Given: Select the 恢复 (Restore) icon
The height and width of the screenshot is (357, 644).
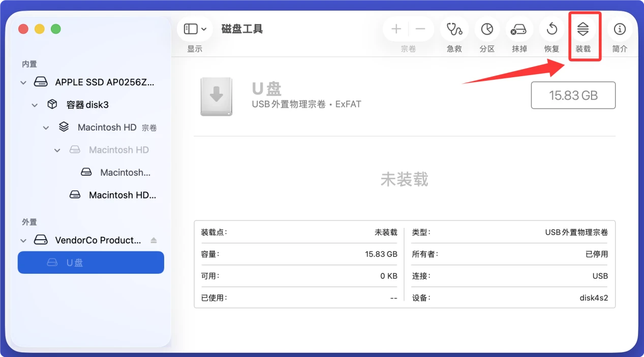Looking at the screenshot, I should pos(551,29).
